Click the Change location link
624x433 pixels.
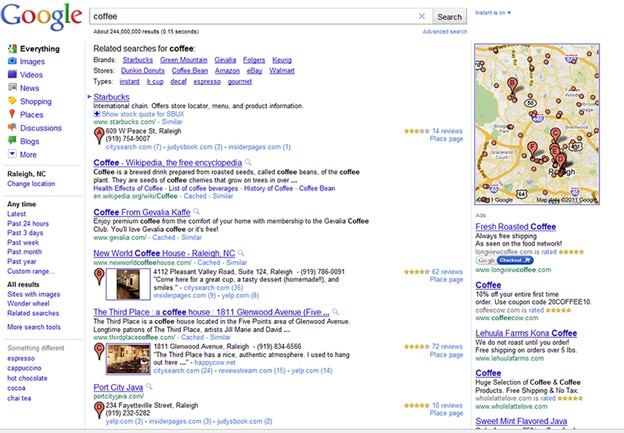[31, 184]
